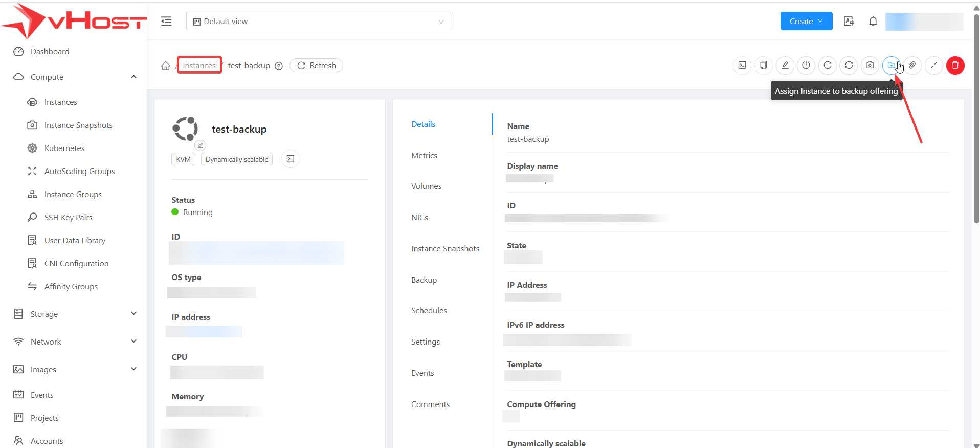Expand the Network menu section
The image size is (980, 448).
[x=75, y=342]
